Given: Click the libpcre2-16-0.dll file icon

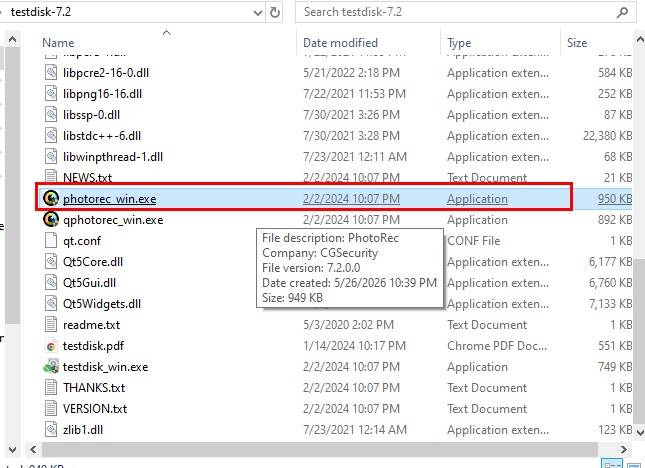Looking at the screenshot, I should tap(51, 73).
